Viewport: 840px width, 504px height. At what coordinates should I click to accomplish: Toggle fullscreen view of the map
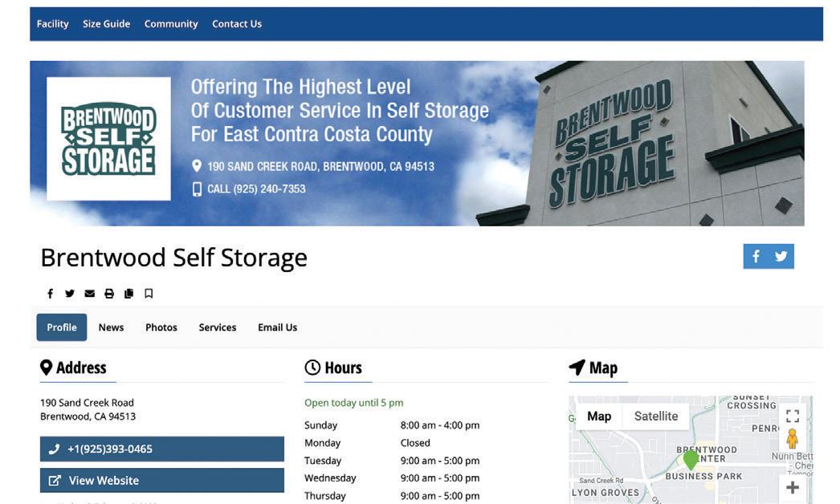tap(793, 416)
